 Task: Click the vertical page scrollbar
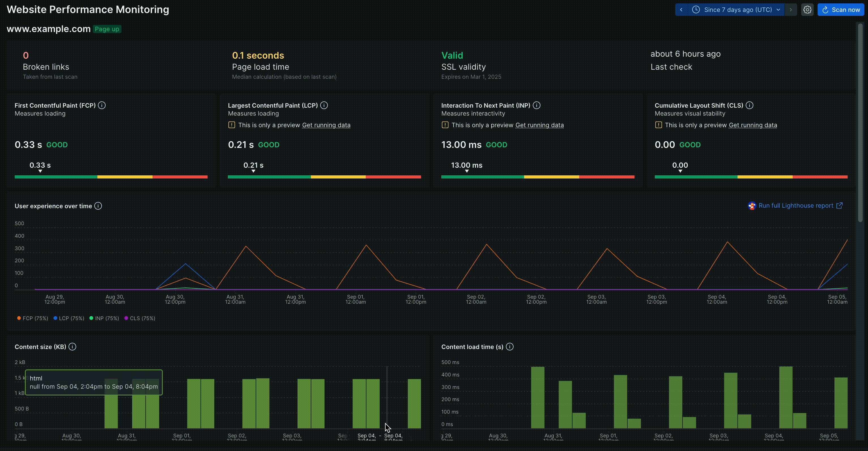pos(860,123)
